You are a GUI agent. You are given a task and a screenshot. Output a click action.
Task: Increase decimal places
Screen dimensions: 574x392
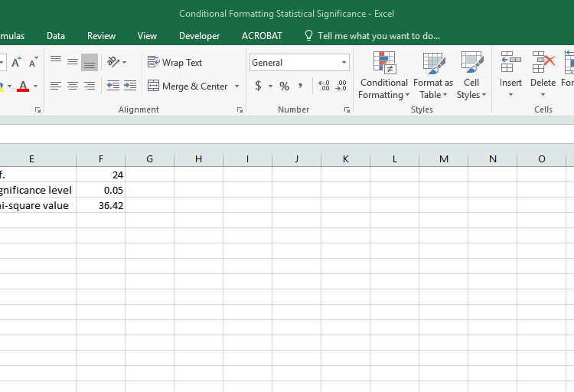pos(324,87)
